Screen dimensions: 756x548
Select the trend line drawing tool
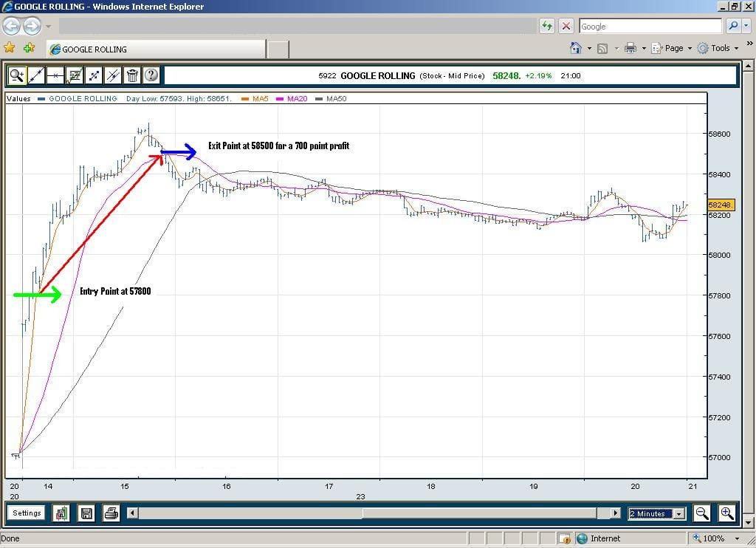click(36, 75)
